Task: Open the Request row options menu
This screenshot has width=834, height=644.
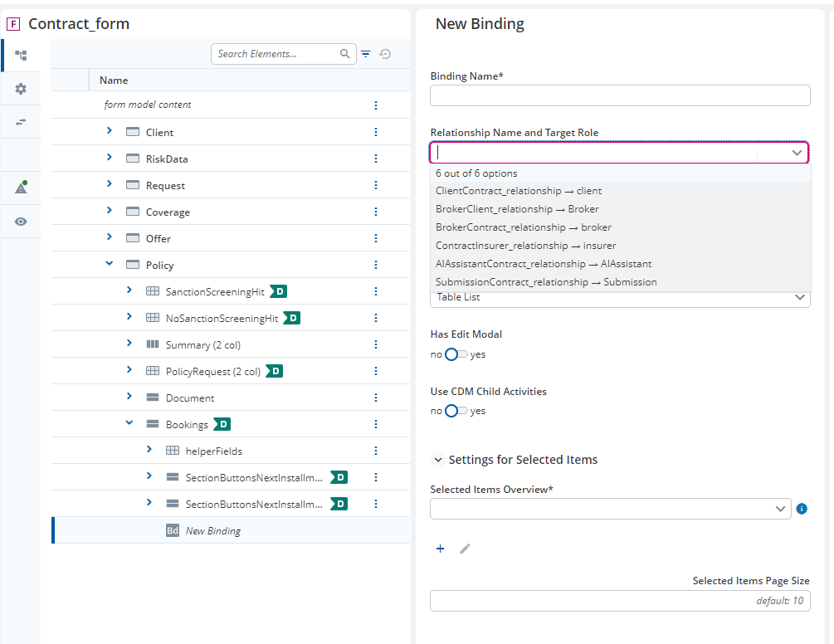Action: click(x=376, y=185)
